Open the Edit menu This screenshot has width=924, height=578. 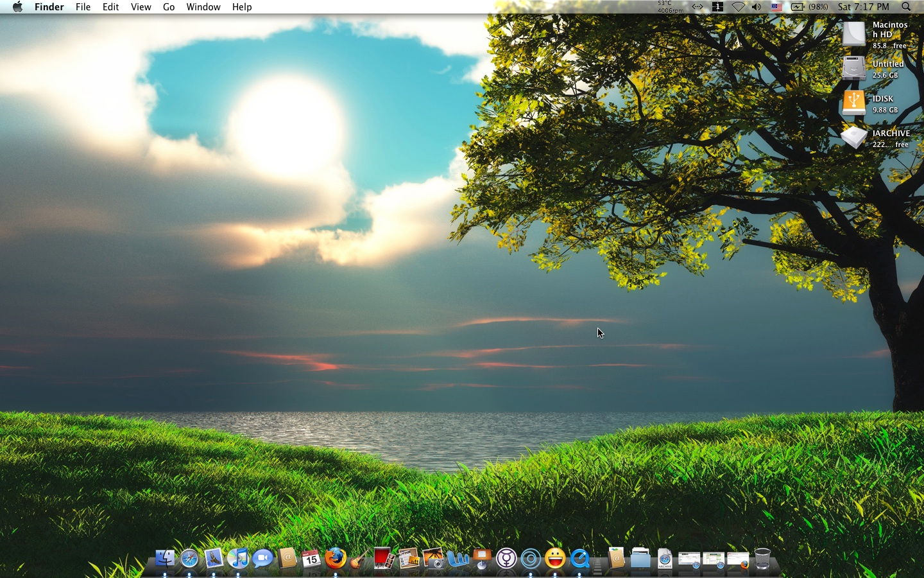pyautogui.click(x=110, y=7)
